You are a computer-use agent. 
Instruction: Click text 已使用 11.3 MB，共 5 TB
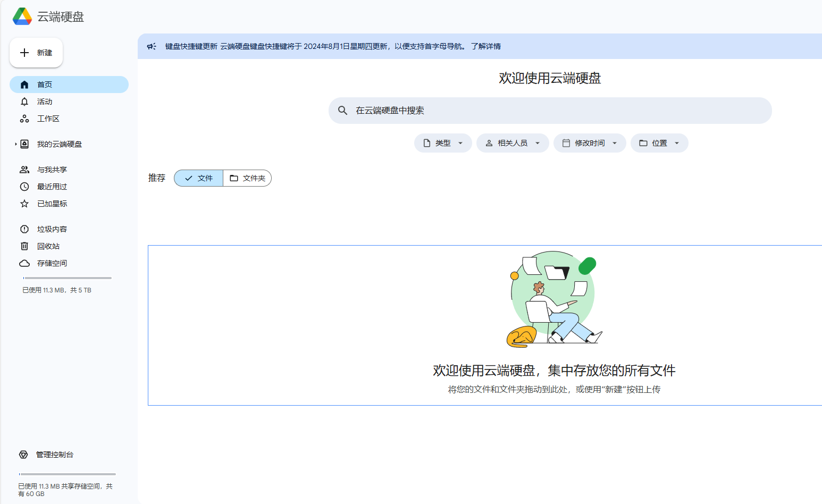[x=57, y=290]
